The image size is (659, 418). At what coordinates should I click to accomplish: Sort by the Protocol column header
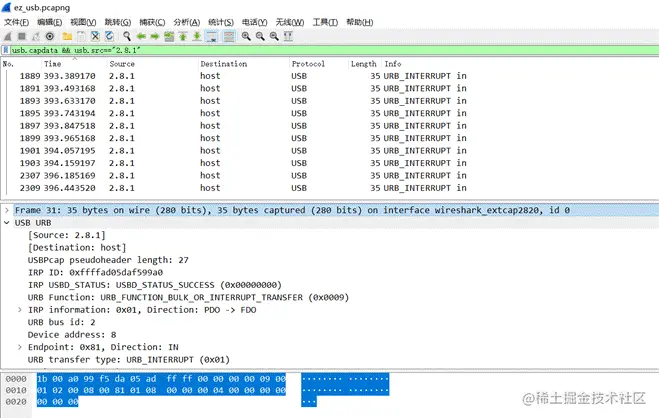pos(319,64)
